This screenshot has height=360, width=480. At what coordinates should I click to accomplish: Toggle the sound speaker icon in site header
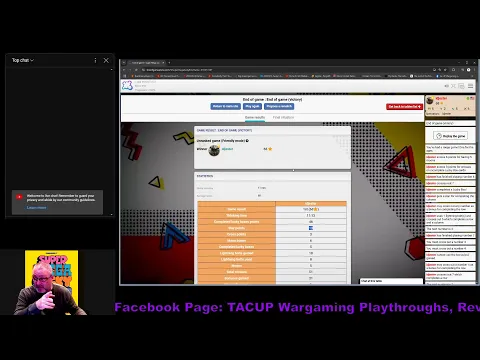click(446, 86)
